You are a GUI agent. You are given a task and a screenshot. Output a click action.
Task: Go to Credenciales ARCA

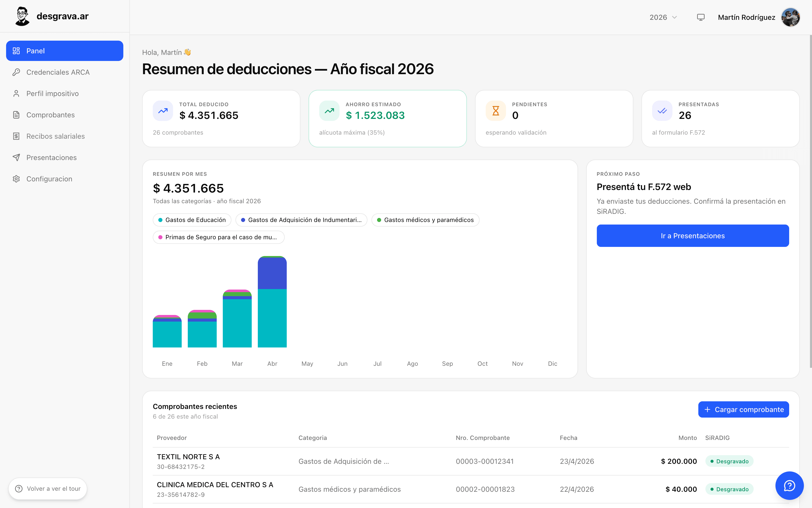(x=65, y=72)
